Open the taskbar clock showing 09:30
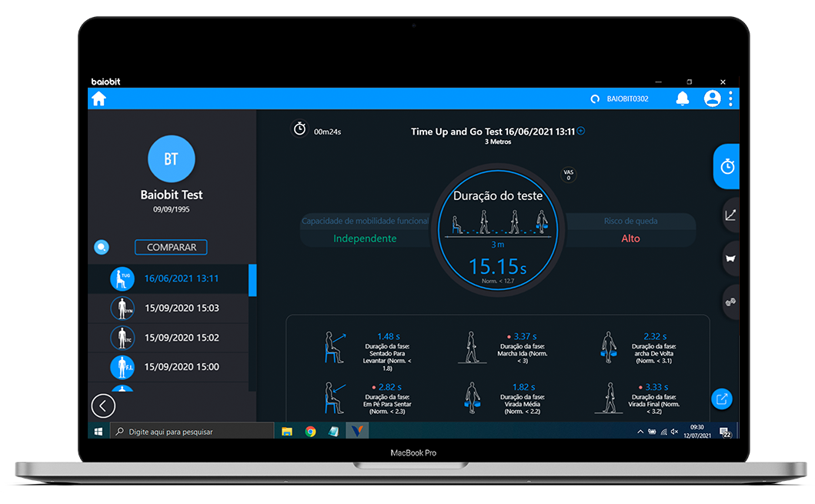 click(x=697, y=431)
